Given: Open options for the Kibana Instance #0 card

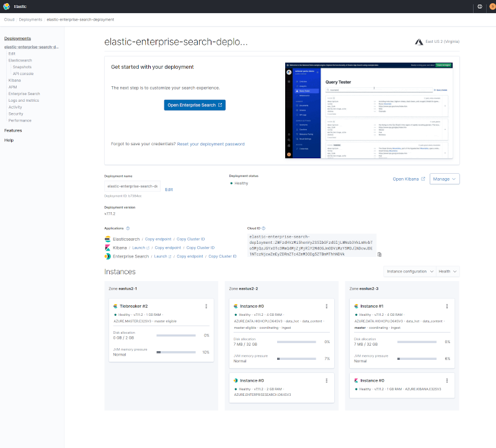Looking at the screenshot, I should coord(446,380).
